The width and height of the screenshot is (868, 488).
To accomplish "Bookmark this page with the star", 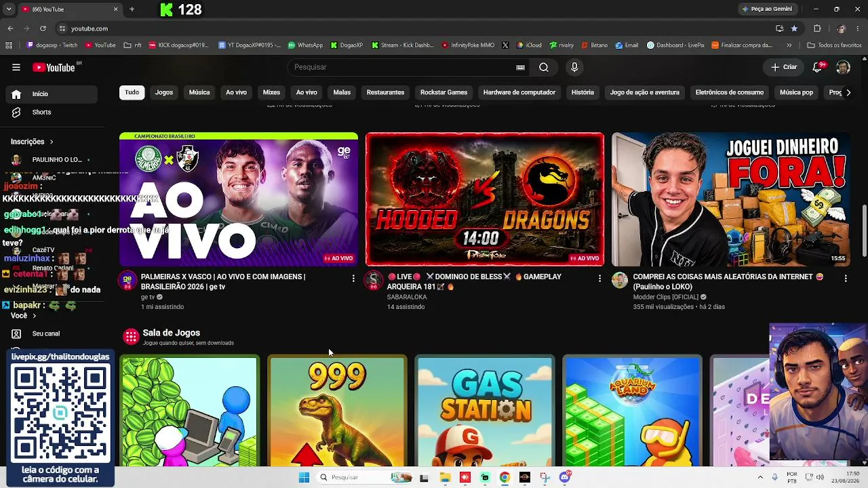I will click(x=794, y=28).
